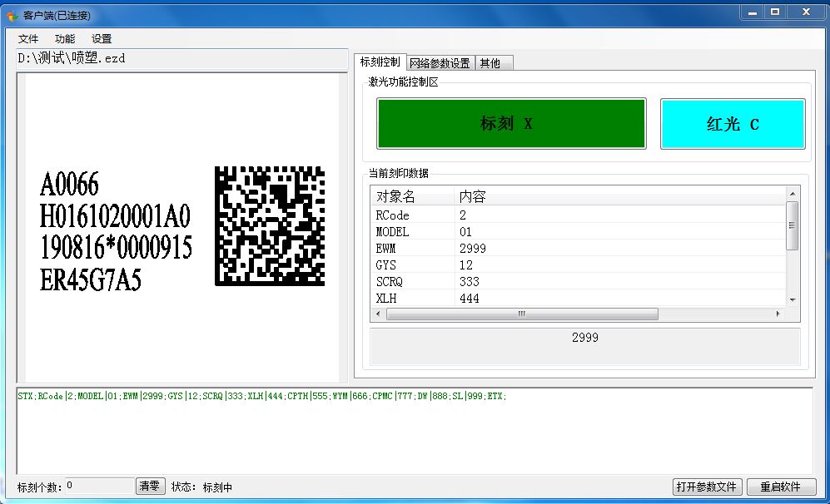Click the RCode value 2
The height and width of the screenshot is (504, 830).
(x=463, y=215)
